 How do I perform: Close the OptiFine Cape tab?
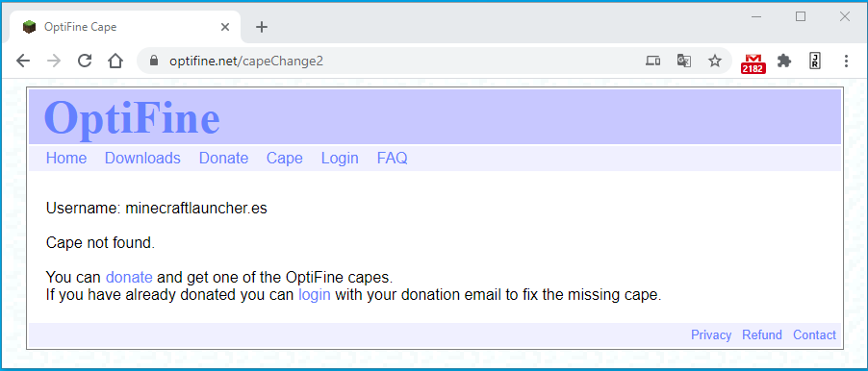coord(225,27)
